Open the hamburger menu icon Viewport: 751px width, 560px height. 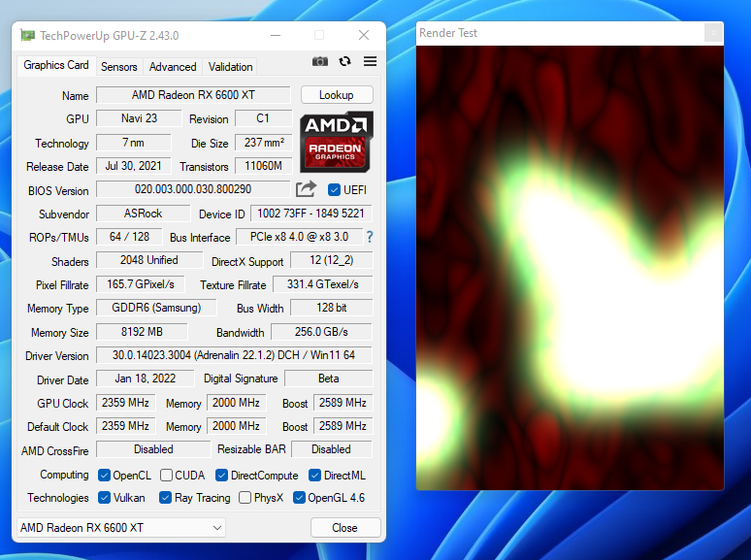(370, 61)
